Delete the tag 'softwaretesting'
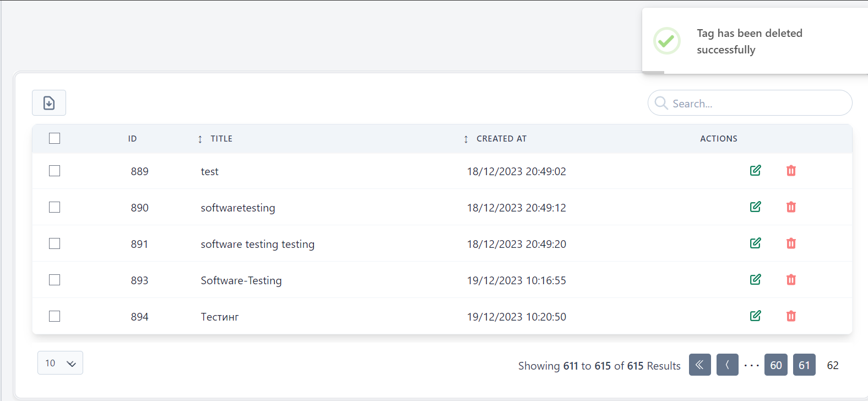This screenshot has height=401, width=868. tap(791, 207)
